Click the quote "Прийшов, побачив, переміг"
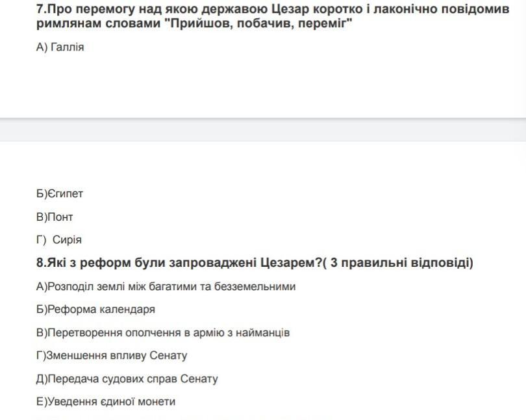Screen dimensions: 526x420 pyautogui.click(x=258, y=23)
